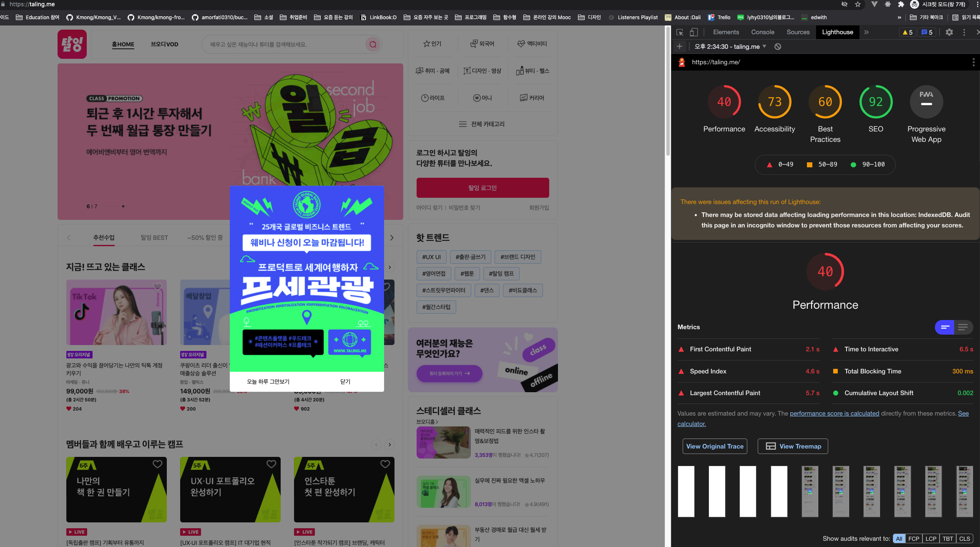980x547 pixels.
Task: Switch to the Console tab
Action: click(762, 32)
